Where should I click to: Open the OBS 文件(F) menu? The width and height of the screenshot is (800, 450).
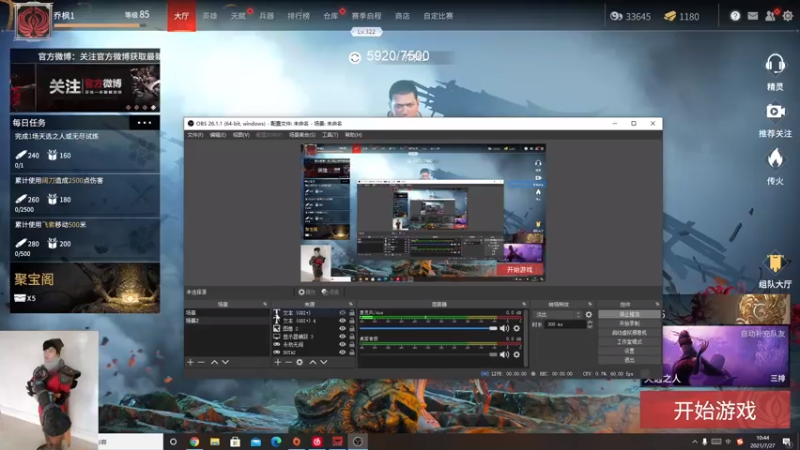[x=195, y=135]
